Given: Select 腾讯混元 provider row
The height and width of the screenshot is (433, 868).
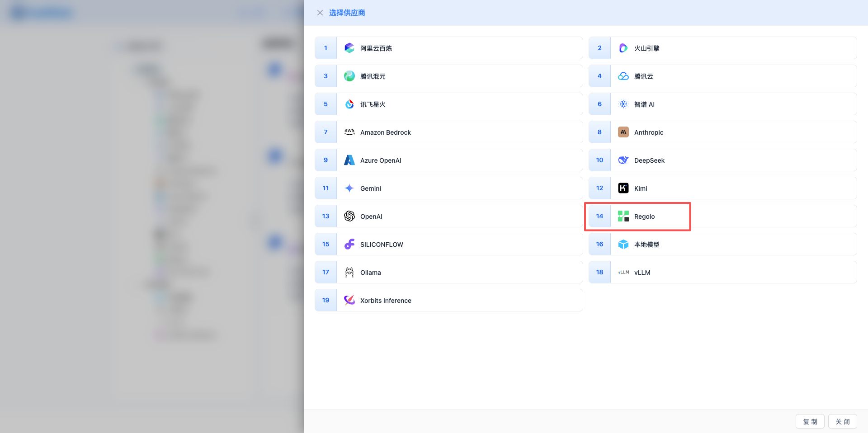Looking at the screenshot, I should pyautogui.click(x=373, y=76).
